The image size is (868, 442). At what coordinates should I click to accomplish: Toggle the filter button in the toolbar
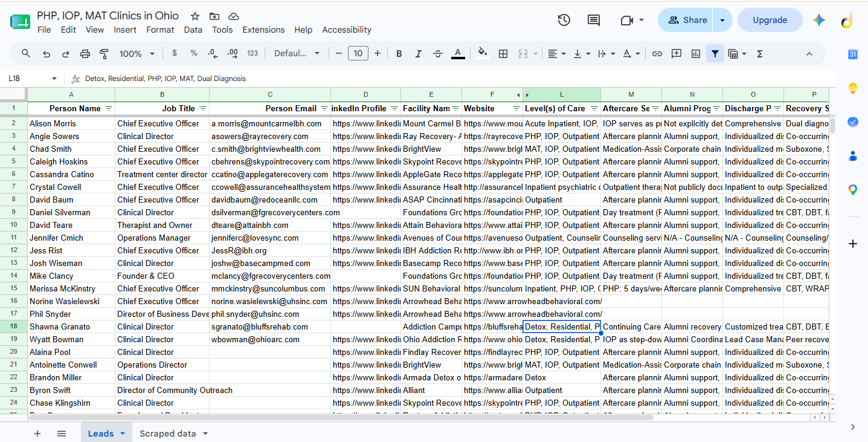point(715,53)
